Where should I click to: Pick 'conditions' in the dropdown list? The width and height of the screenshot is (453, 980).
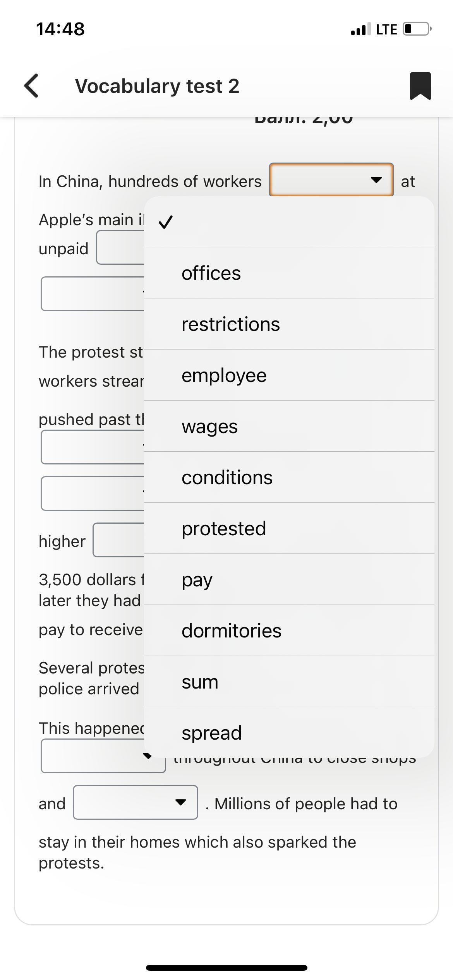tap(289, 477)
